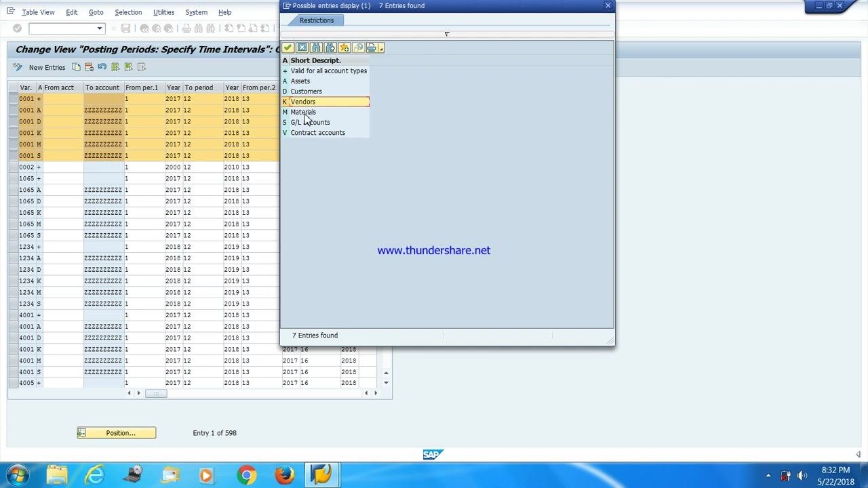Click the Copy As icon beside New Entries
Viewport: 868px width, 488px height.
point(76,67)
